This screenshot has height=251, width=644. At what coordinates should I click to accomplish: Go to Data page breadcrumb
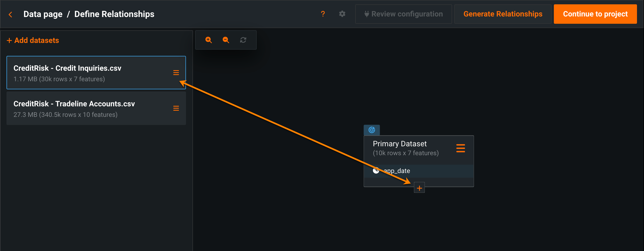(x=43, y=14)
